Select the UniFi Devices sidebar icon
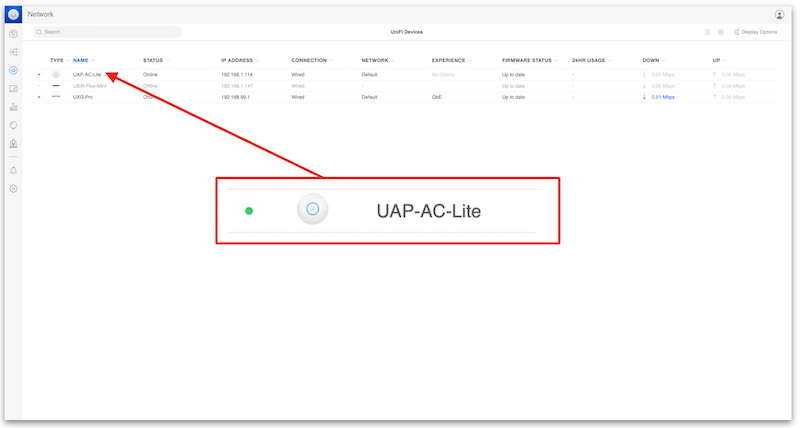The image size is (800, 428). pyautogui.click(x=13, y=70)
